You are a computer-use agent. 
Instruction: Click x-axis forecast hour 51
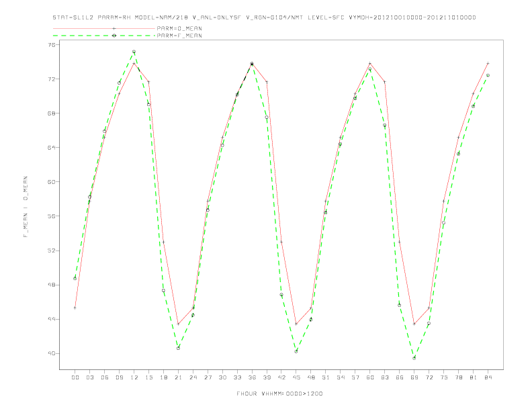click(x=326, y=377)
